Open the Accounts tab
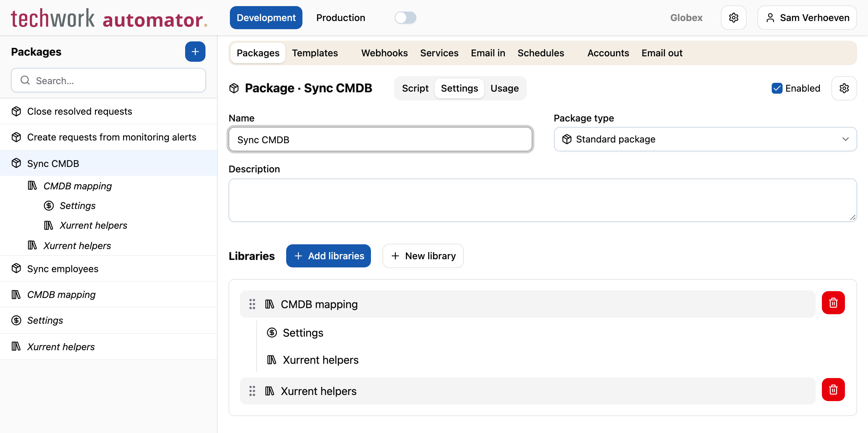The height and width of the screenshot is (433, 868). click(608, 53)
